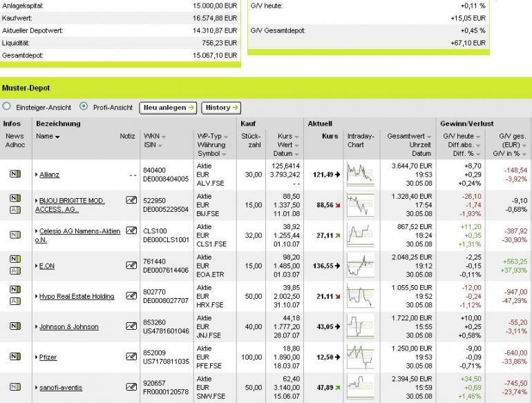
Task: Click the Allianz ISIN DE0008404005
Action: tap(166, 179)
